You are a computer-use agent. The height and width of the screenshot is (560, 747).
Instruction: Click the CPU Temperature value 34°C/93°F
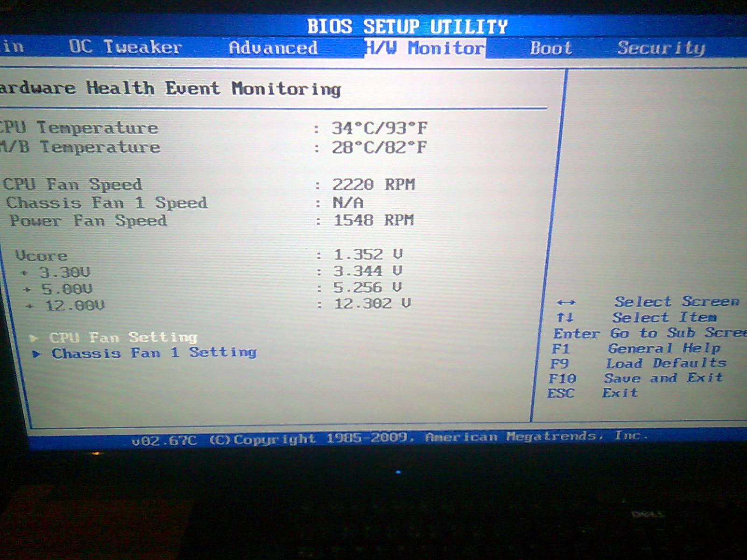(x=379, y=128)
